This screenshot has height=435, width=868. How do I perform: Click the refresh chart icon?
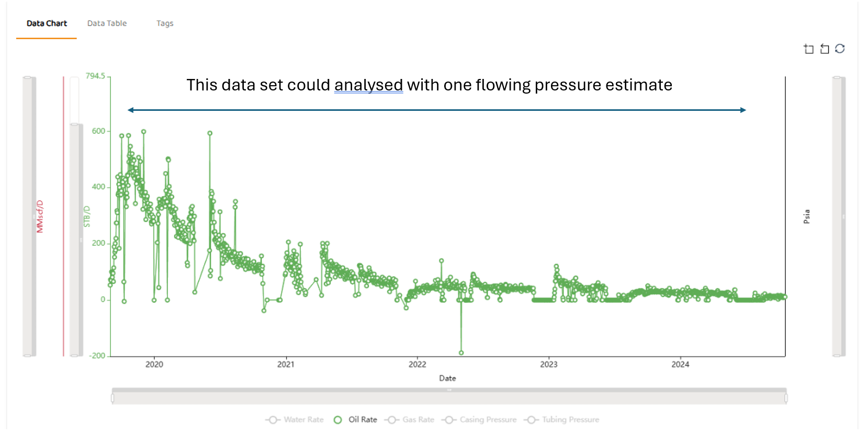pyautogui.click(x=840, y=49)
